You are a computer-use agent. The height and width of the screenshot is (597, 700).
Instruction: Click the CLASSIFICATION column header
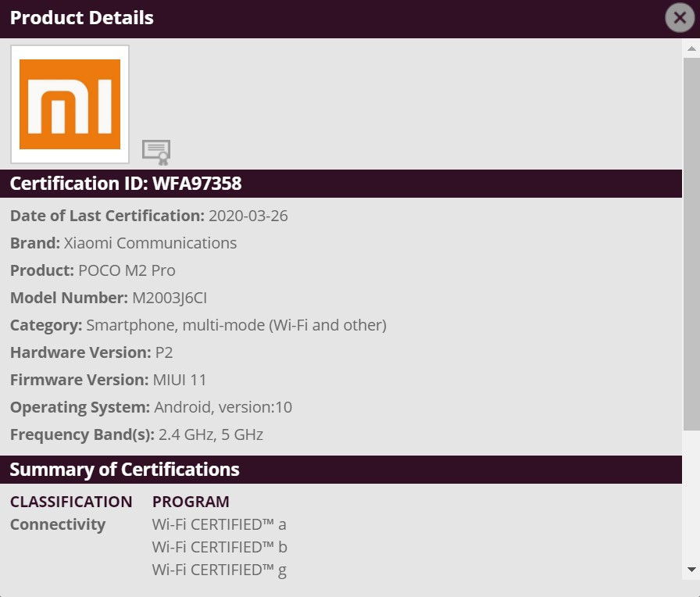71,502
